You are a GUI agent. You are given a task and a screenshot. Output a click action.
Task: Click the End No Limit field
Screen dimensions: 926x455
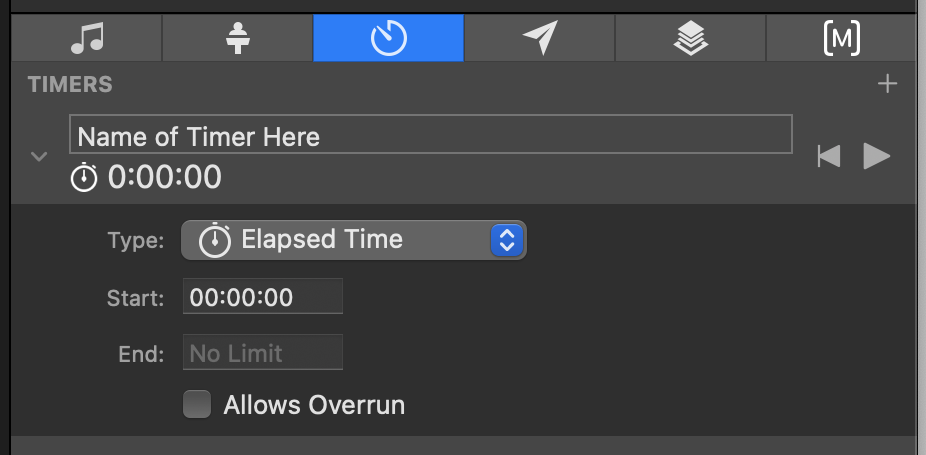(262, 353)
